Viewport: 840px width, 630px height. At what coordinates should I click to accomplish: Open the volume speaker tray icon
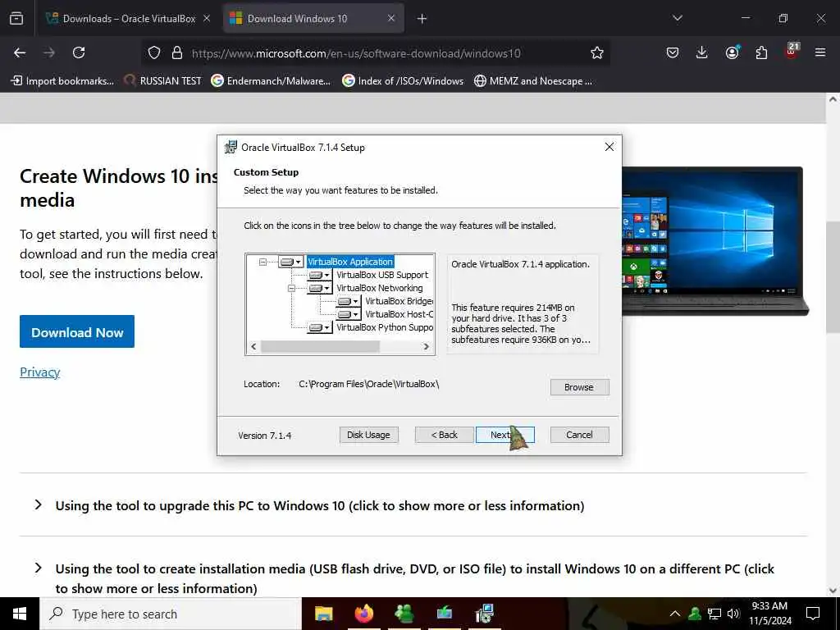(733, 614)
